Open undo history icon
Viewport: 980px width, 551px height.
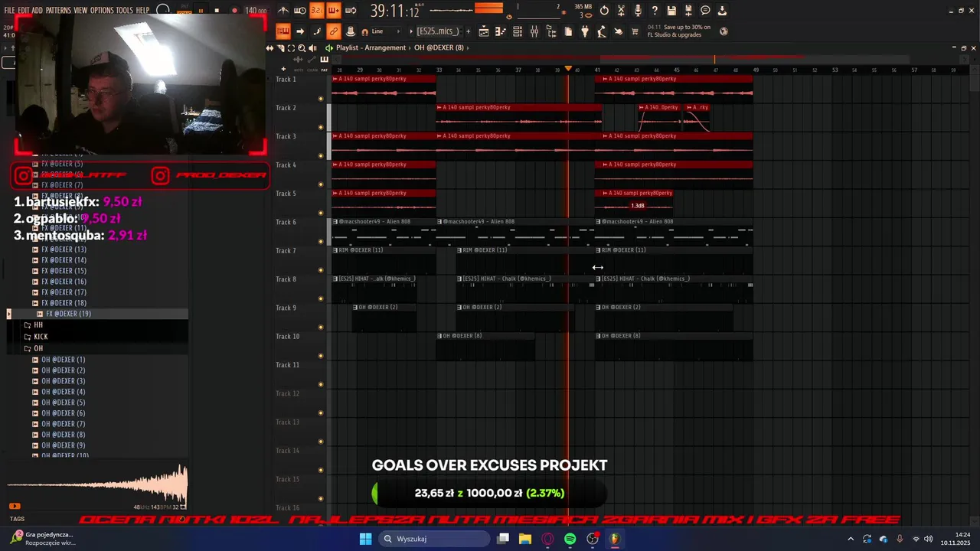coord(603,11)
